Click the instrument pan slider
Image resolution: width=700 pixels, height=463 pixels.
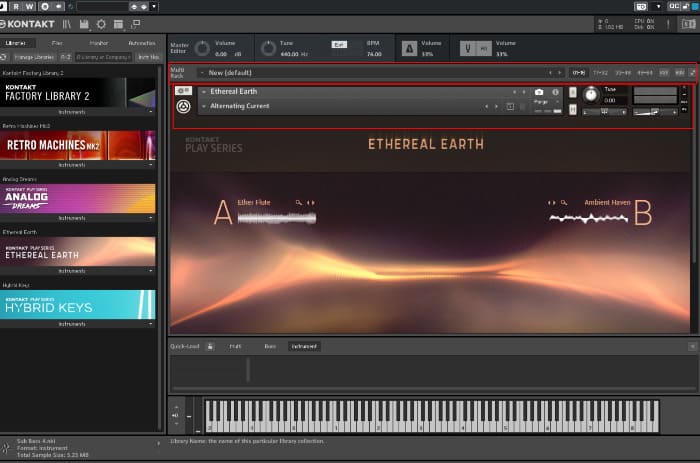(604, 112)
